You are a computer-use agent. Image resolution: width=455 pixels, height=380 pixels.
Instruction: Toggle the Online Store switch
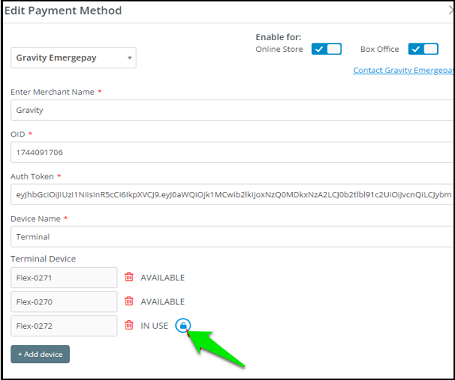click(x=327, y=49)
